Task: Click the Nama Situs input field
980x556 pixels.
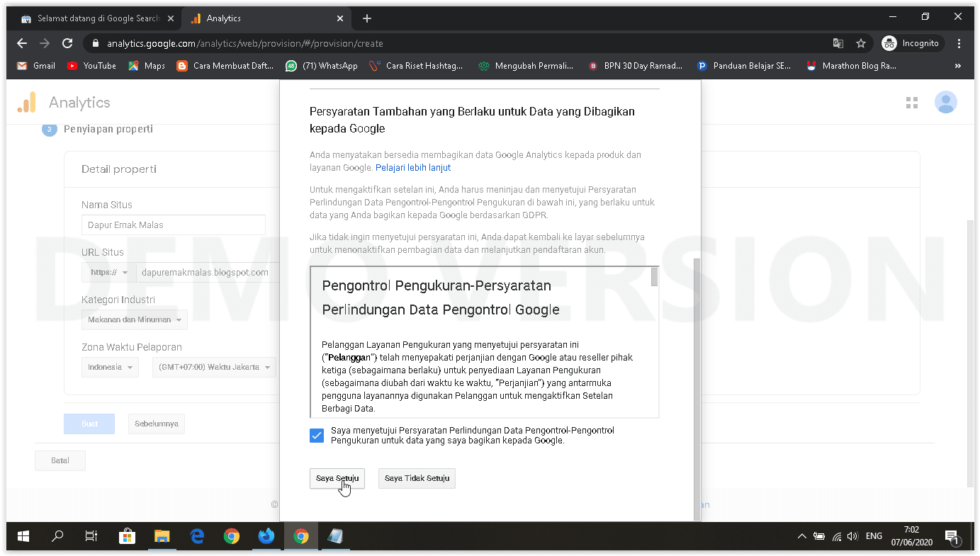Action: point(174,225)
